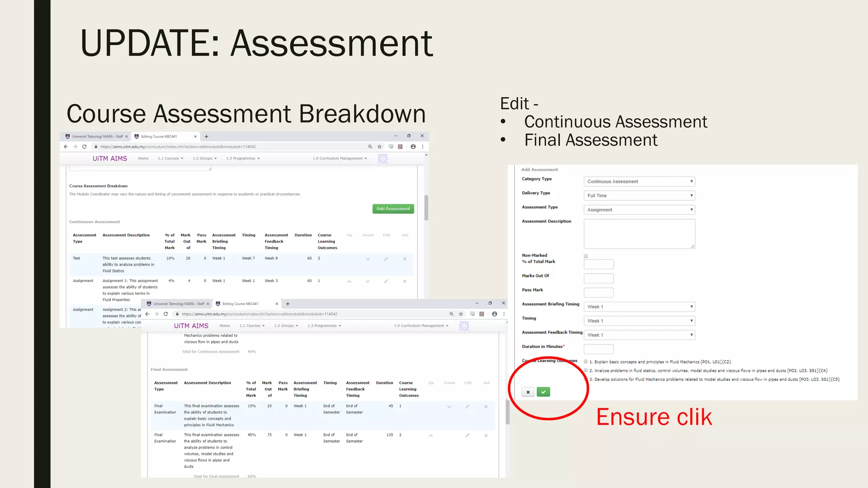The height and width of the screenshot is (488, 868).
Task: Select learning outcome 2 Analyze problems
Action: click(586, 370)
